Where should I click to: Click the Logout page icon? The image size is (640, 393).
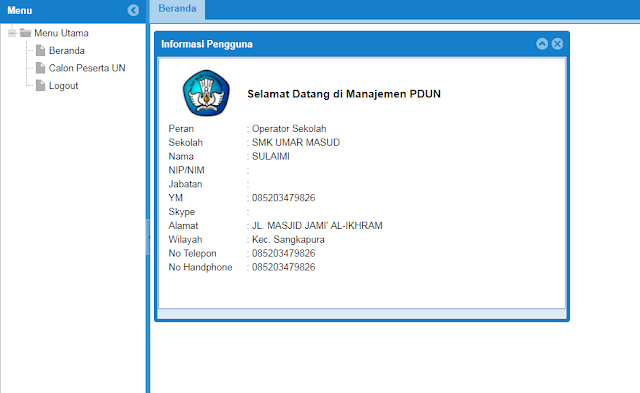pos(40,85)
